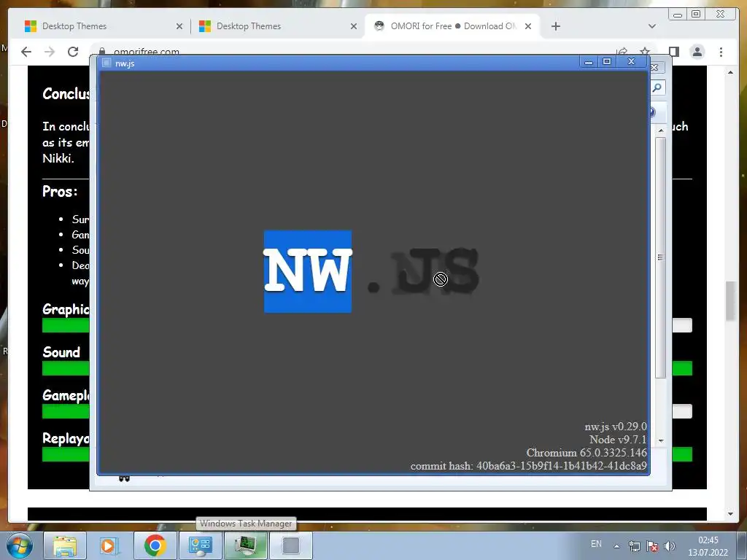Click the search magnifier behind nw.js window
The image size is (747, 560).
tap(657, 87)
